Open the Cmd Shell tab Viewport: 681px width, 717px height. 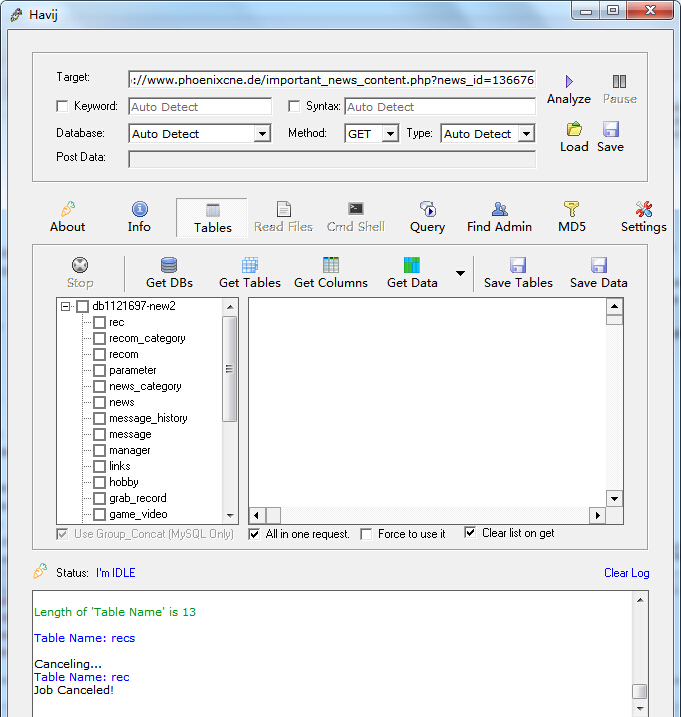pos(356,218)
